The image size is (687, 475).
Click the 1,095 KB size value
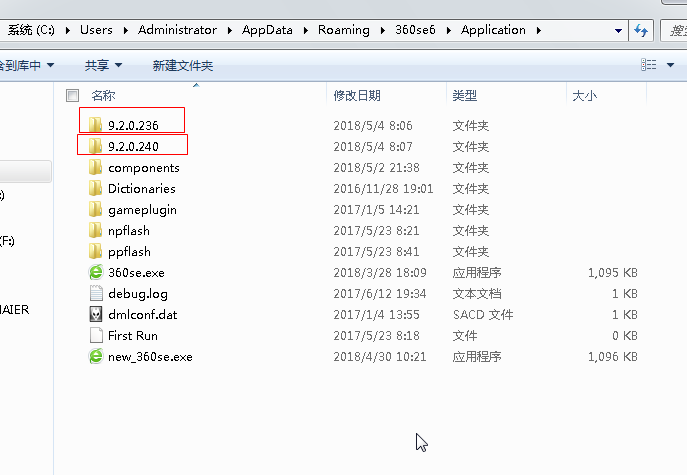(x=613, y=273)
